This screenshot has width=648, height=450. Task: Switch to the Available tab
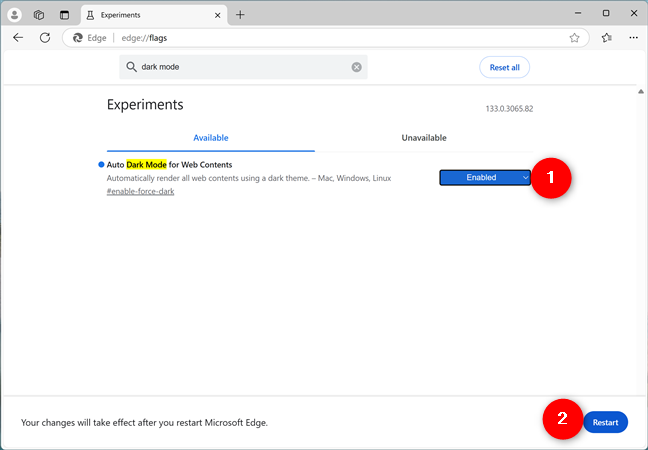tap(211, 138)
